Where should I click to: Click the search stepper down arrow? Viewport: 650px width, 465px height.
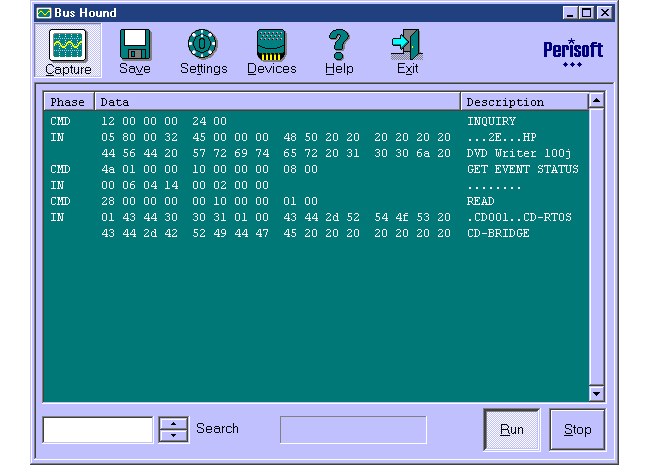pos(174,436)
